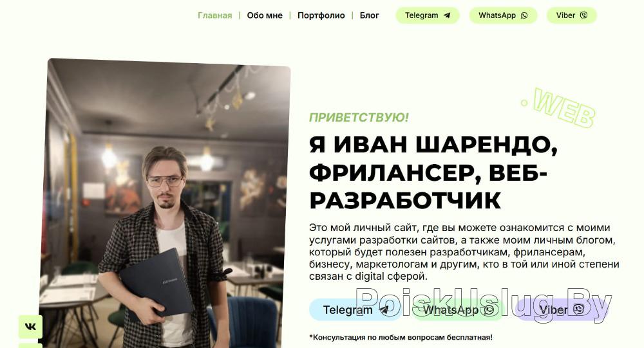Click the header Viber button label

pos(565,15)
